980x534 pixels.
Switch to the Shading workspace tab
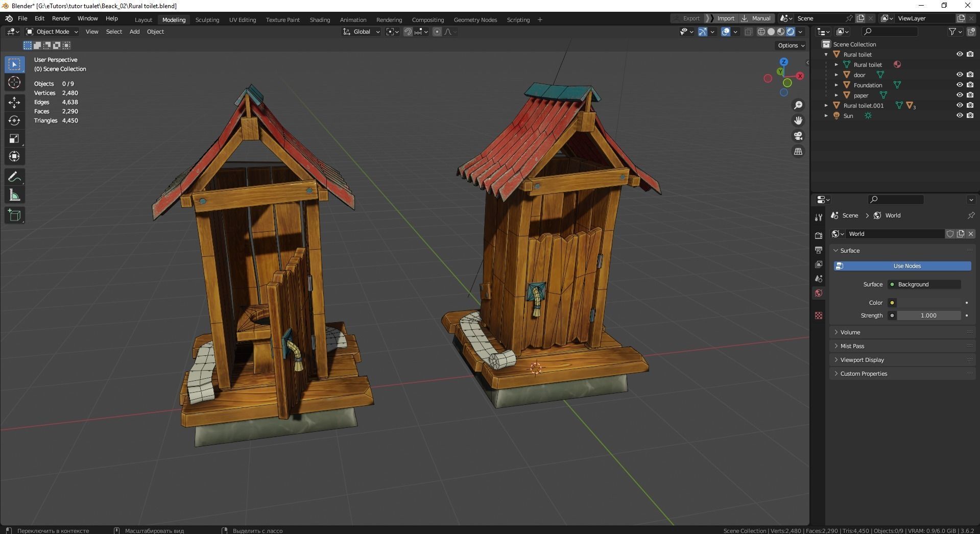(320, 20)
